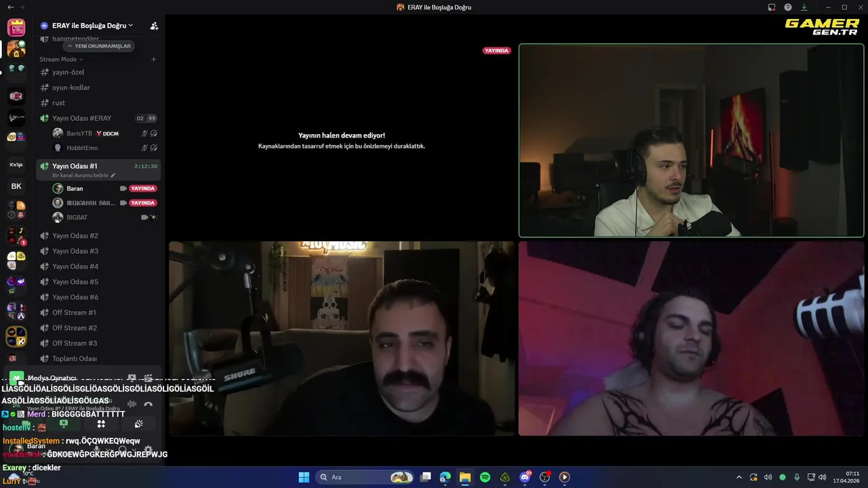This screenshot has height=488, width=868.
Task: Click the navigate back arrow in the title bar
Action: point(10,7)
